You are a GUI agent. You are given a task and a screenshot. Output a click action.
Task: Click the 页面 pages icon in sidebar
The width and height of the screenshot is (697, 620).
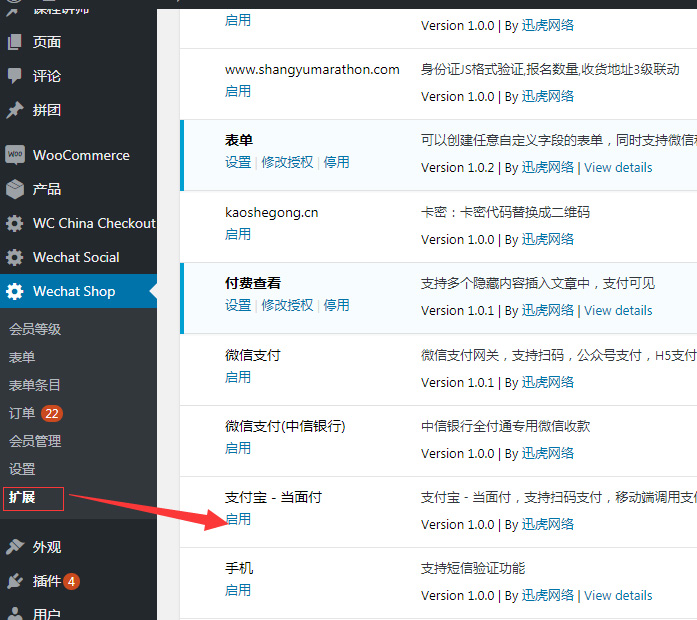click(x=14, y=42)
